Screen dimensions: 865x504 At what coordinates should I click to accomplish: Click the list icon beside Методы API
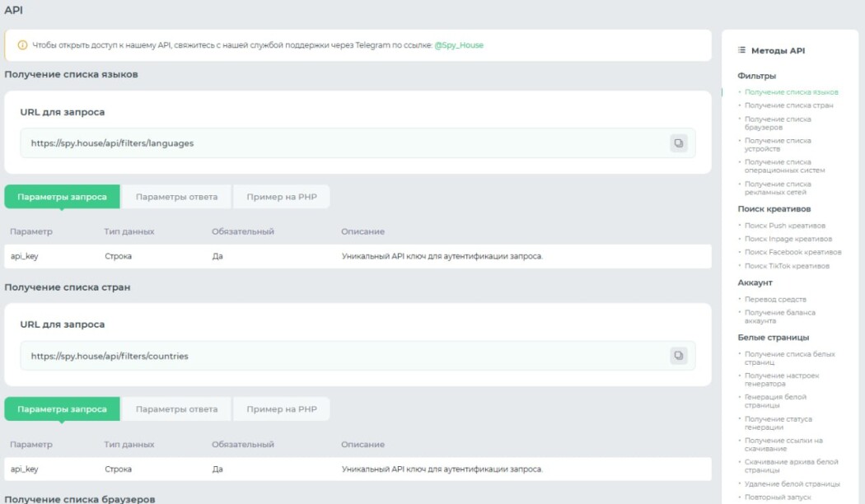tap(741, 50)
